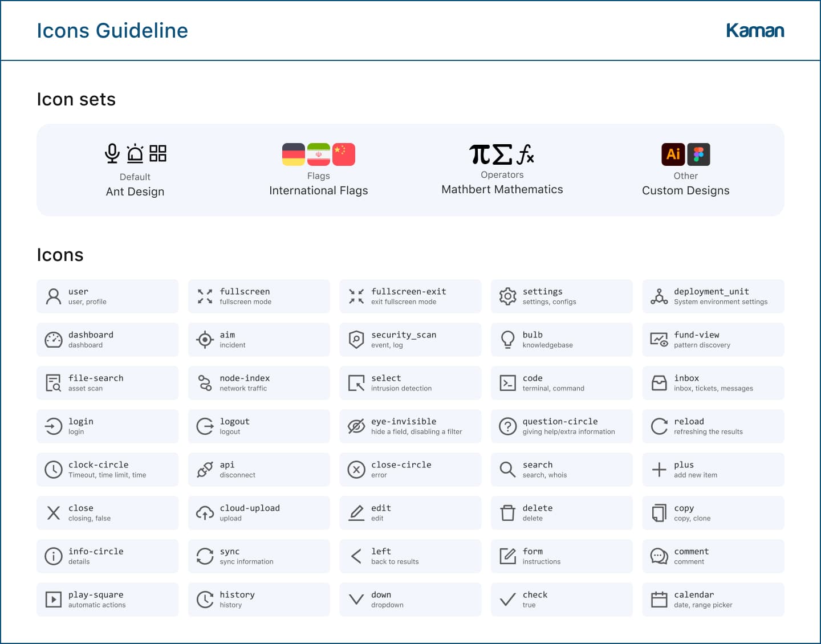Click the question-circle help icon
This screenshot has height=644, width=821.
(x=507, y=426)
